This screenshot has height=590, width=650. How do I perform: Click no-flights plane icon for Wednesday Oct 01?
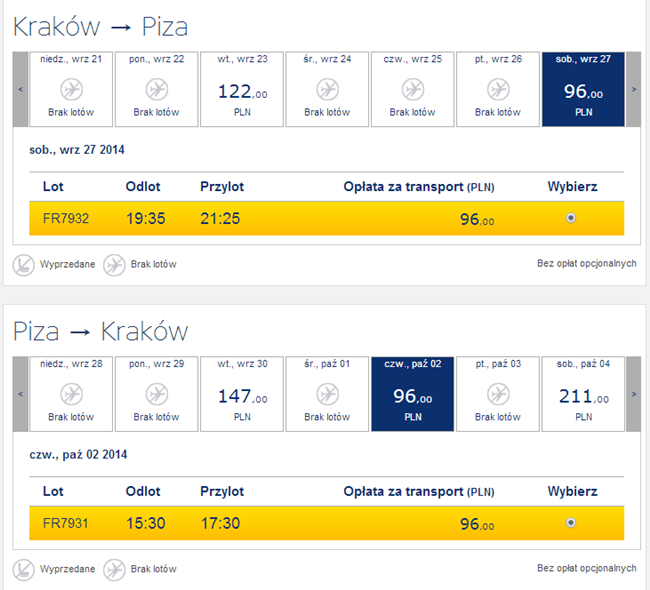click(327, 394)
